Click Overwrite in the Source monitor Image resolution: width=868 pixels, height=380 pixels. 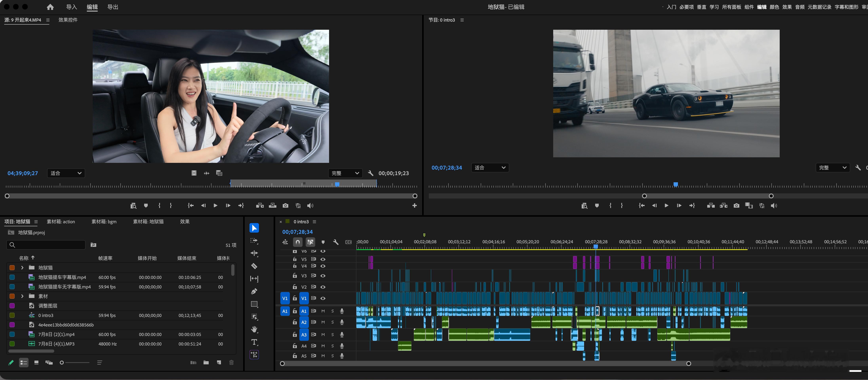(x=273, y=205)
